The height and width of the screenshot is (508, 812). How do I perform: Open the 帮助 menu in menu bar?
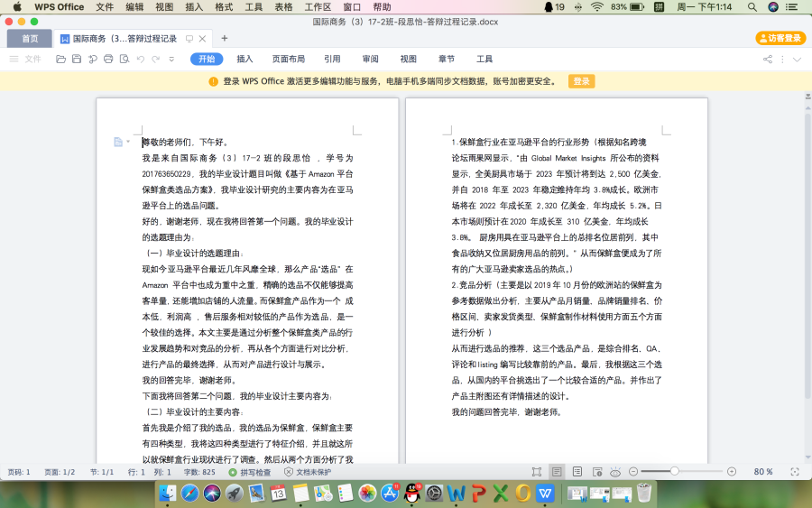tap(383, 7)
